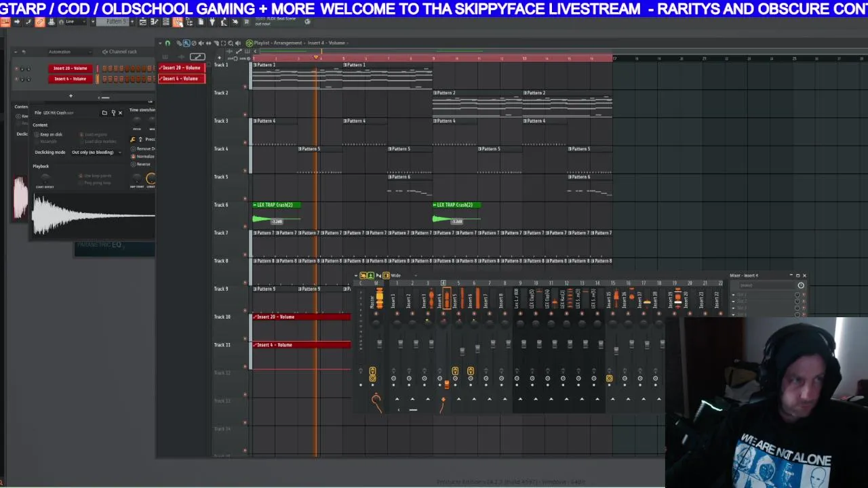
Task: Select the Paint tool in Playlist toolbar
Action: [x=186, y=43]
